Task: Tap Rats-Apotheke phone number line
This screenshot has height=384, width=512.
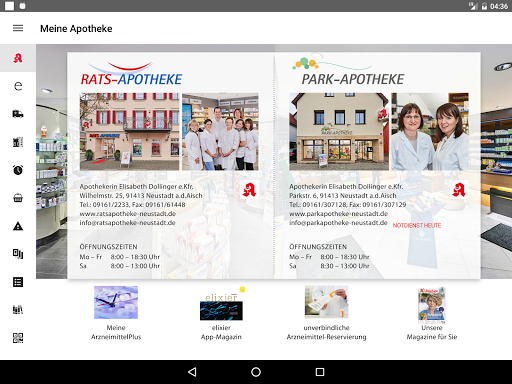Action: click(x=132, y=205)
